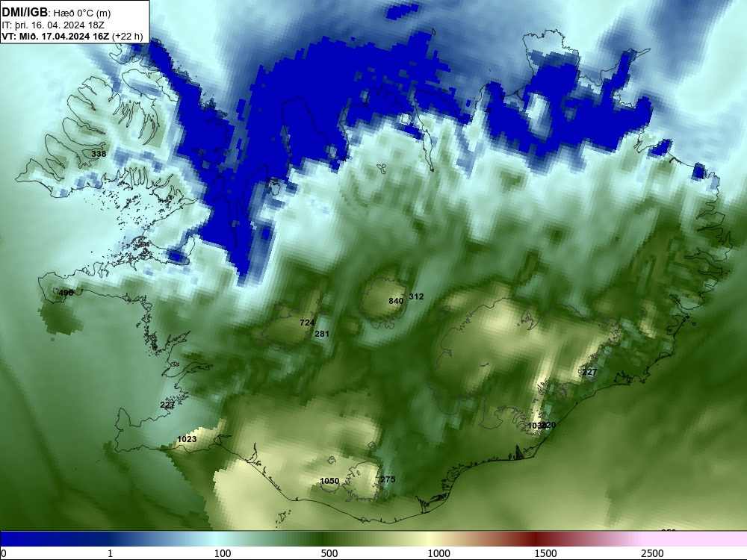Click the 'Hæð 0°C (m)' parameter label
The image size is (747, 560).
[82, 13]
